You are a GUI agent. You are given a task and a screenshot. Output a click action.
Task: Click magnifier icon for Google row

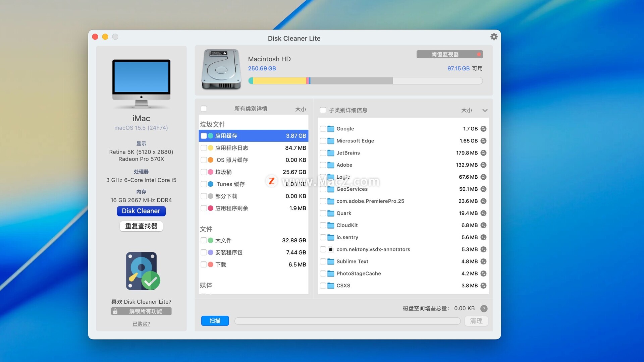[x=483, y=129]
